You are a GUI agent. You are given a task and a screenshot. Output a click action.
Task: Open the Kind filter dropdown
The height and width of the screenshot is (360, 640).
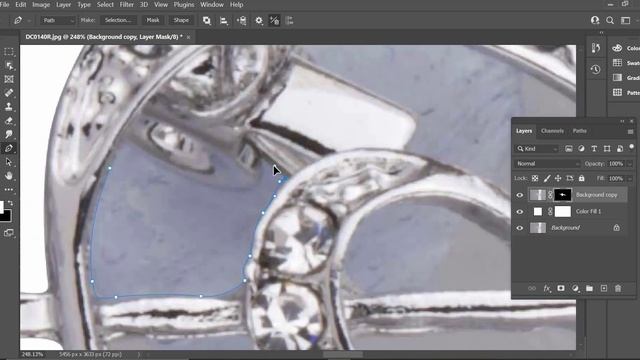tap(537, 149)
